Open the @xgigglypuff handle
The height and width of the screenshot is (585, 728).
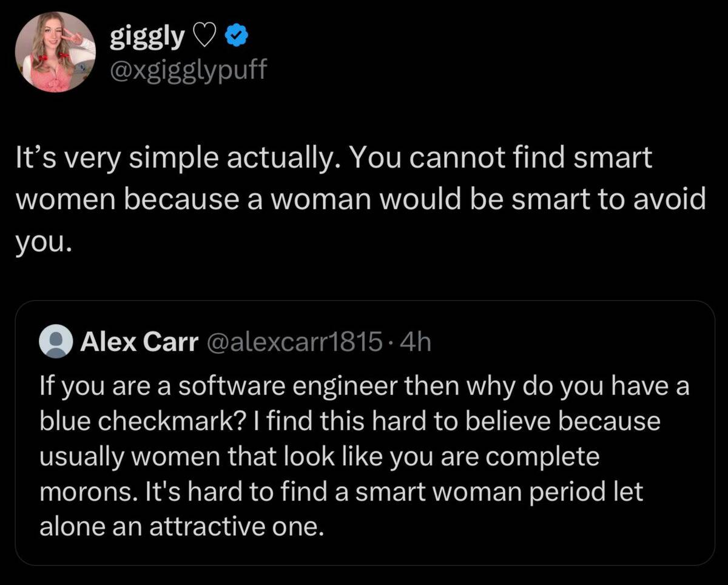pos(187,72)
